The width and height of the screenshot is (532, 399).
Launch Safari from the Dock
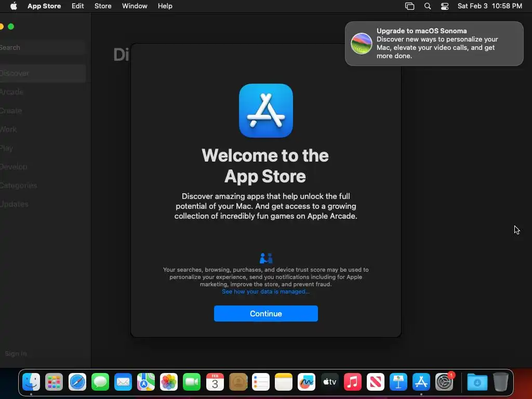click(77, 382)
